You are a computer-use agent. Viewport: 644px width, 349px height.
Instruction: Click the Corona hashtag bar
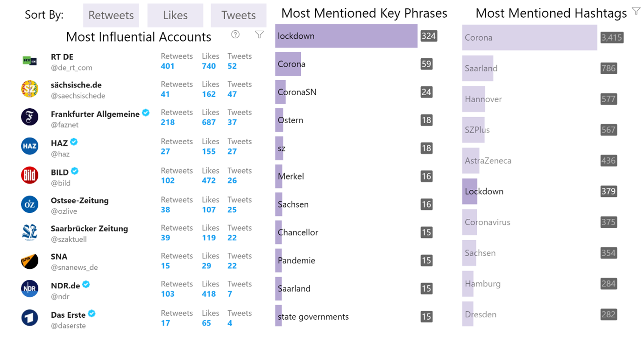pos(530,37)
